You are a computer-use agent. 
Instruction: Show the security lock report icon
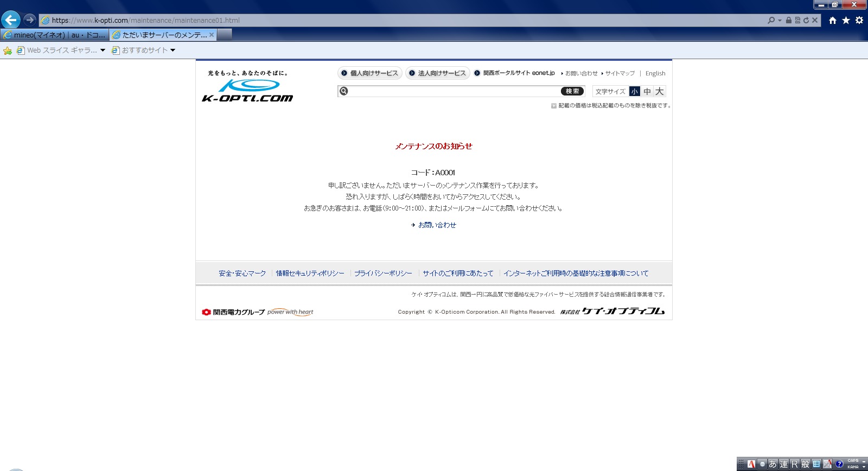pyautogui.click(x=789, y=20)
